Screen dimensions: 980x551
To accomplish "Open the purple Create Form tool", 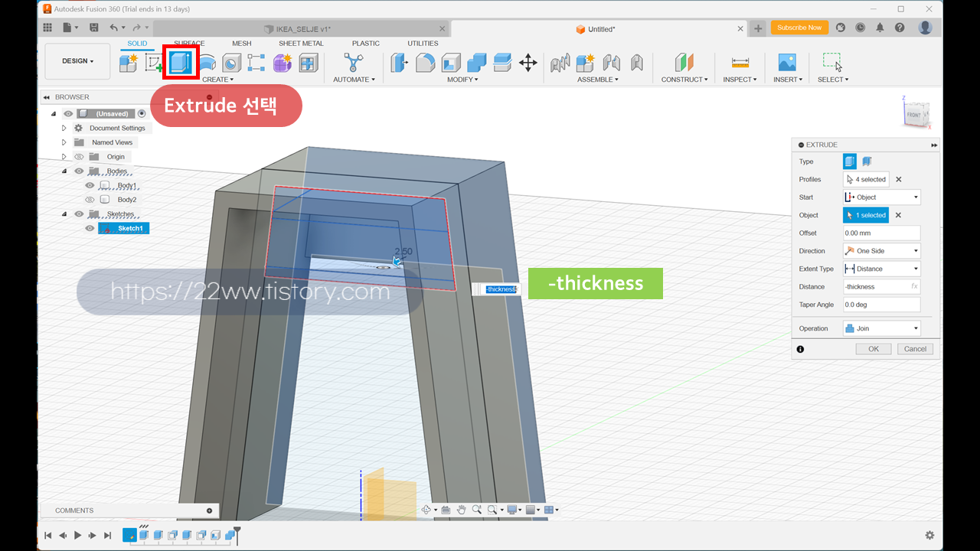I will tap(283, 63).
